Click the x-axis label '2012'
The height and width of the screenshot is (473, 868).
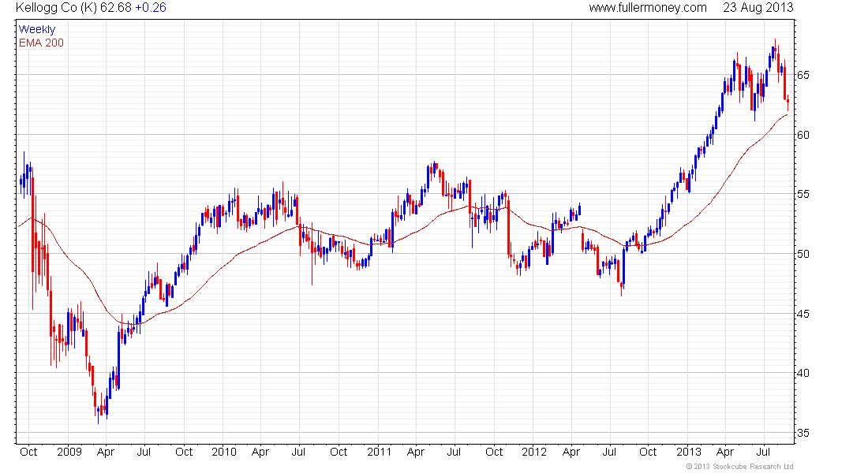coord(534,452)
